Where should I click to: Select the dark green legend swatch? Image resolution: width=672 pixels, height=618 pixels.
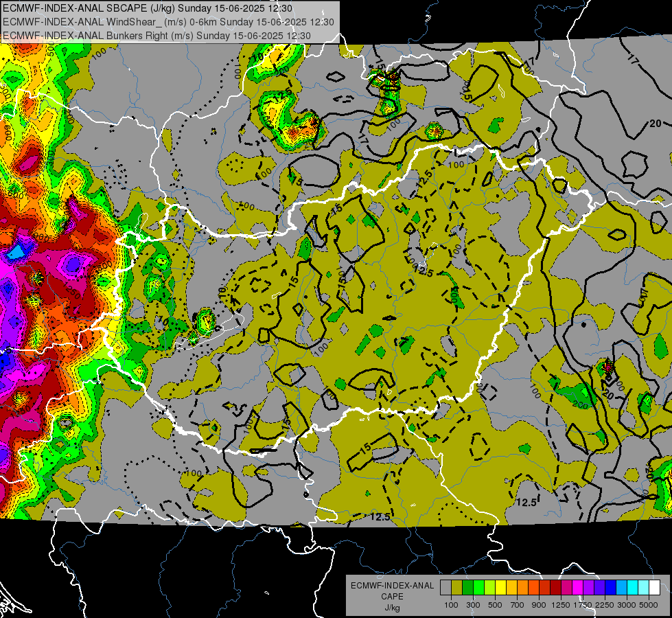coord(467,588)
